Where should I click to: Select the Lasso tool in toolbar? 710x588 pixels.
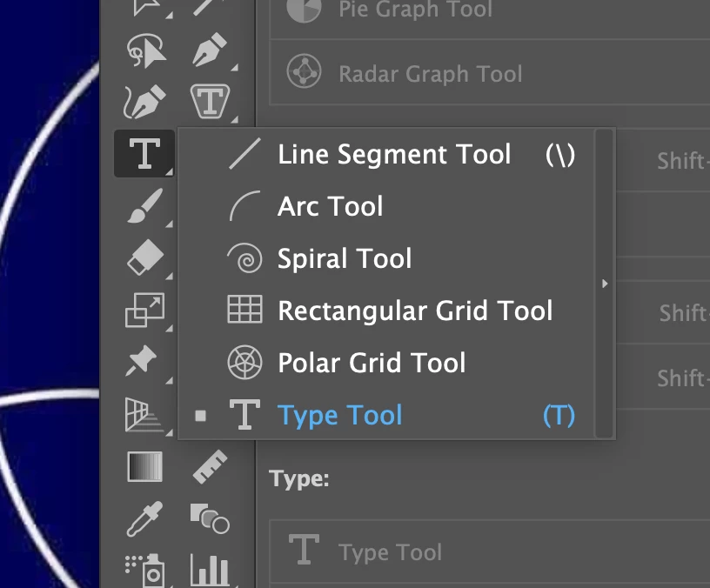pyautogui.click(x=146, y=50)
